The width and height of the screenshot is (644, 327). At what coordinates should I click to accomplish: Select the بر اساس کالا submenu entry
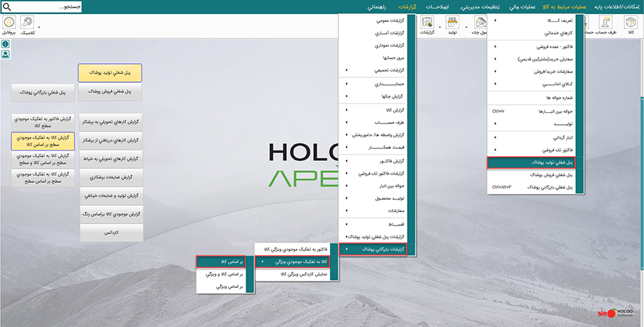222,261
